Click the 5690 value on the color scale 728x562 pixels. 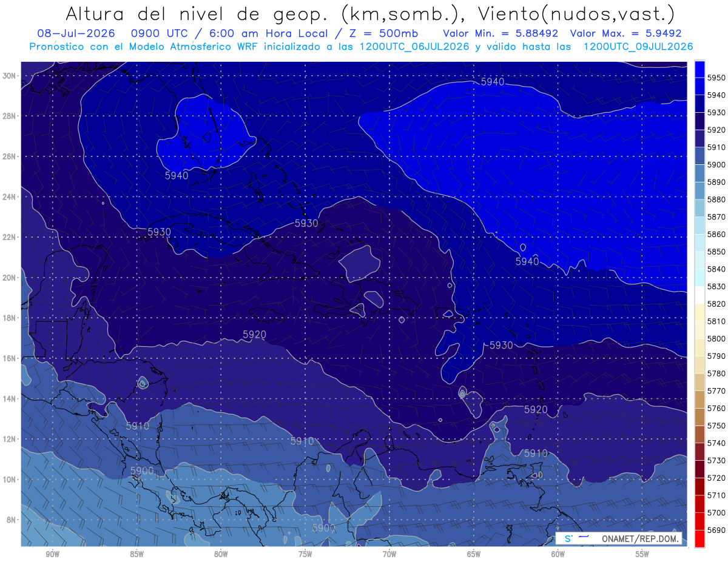coord(716,530)
